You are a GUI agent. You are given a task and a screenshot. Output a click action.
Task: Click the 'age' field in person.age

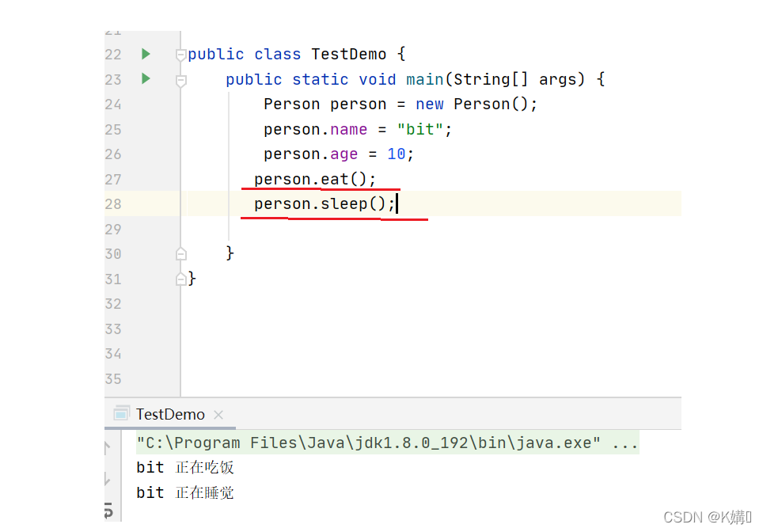[x=344, y=154]
